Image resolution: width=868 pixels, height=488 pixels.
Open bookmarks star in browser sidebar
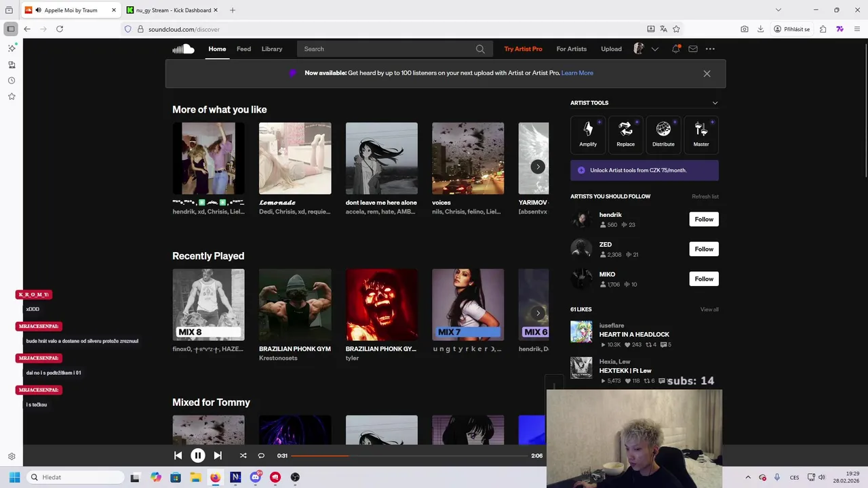12,96
